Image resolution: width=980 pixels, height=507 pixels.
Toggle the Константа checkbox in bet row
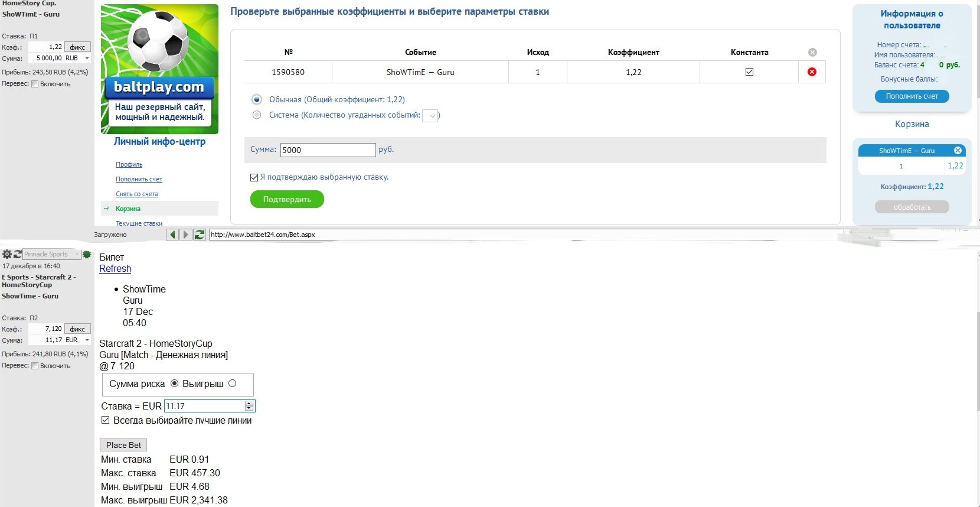pos(749,71)
